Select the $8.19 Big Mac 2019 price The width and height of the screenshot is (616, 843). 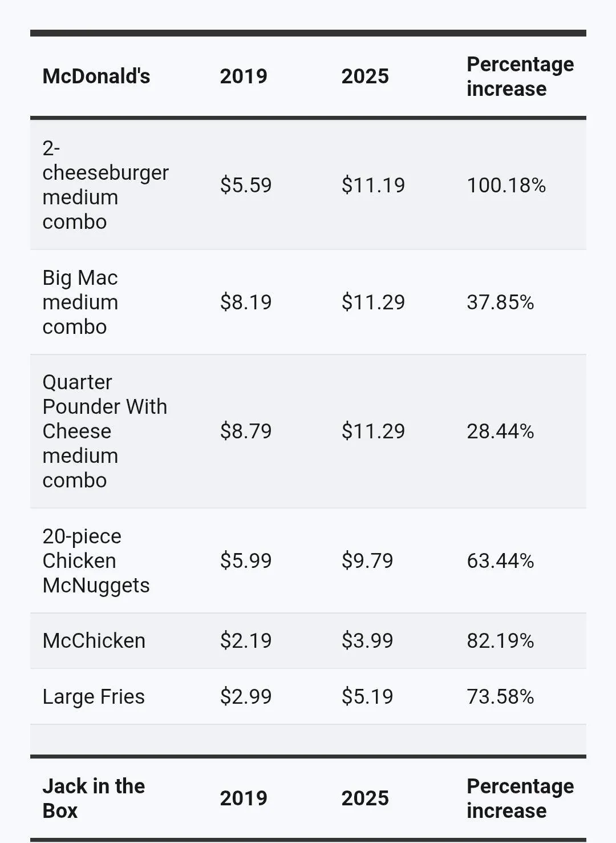point(246,302)
